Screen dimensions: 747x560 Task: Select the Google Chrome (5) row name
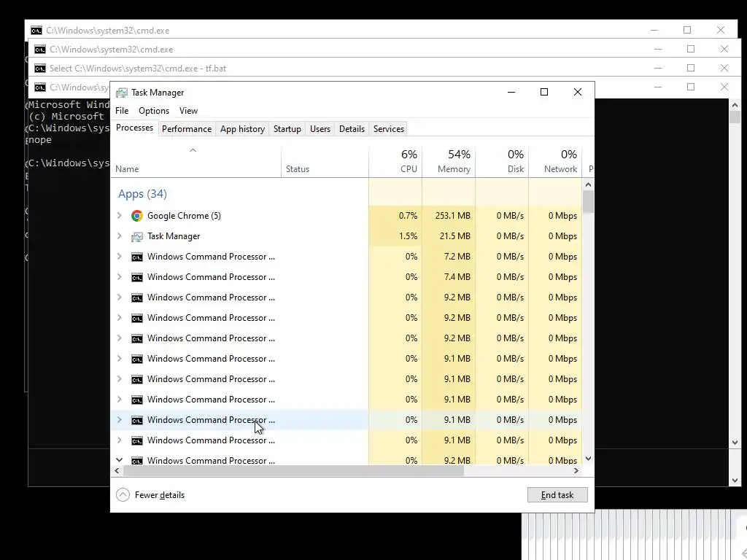pos(184,216)
